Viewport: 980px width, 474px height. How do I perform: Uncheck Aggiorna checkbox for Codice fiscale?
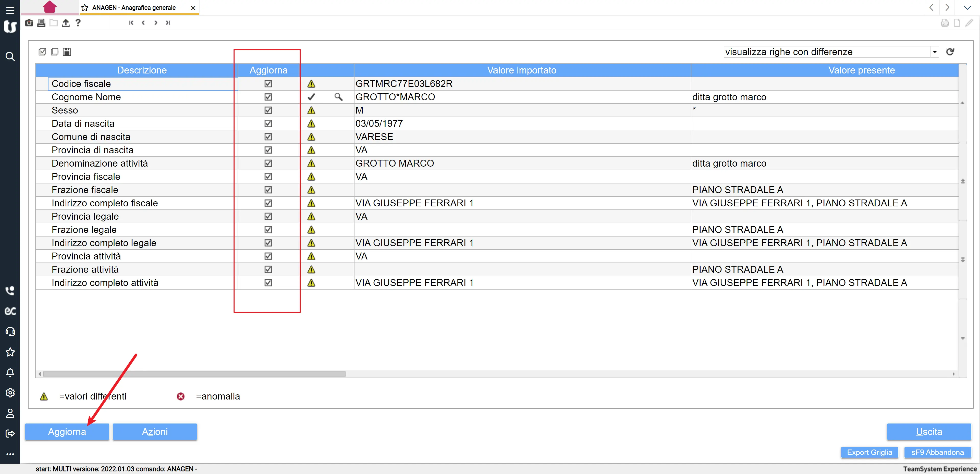pyautogui.click(x=268, y=84)
